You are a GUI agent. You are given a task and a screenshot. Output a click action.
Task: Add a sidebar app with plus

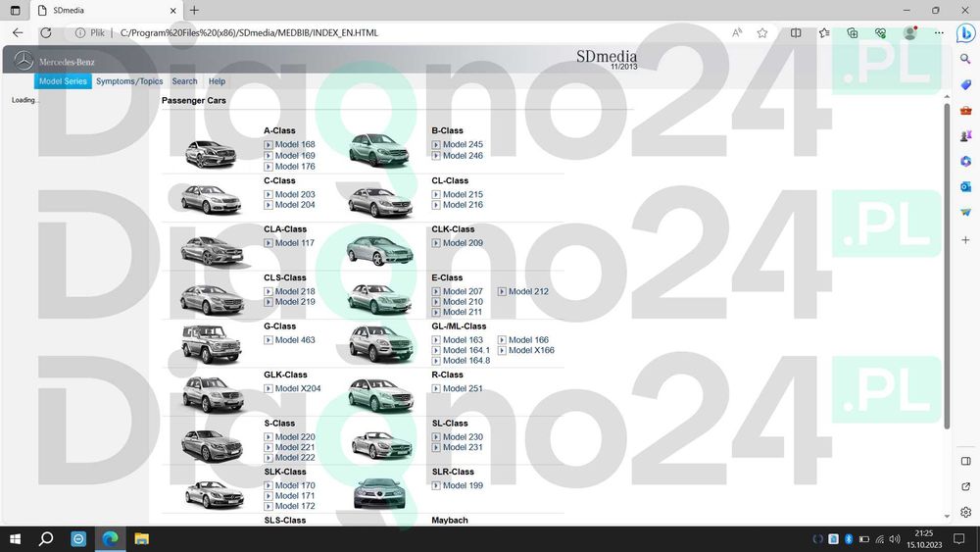click(x=965, y=240)
